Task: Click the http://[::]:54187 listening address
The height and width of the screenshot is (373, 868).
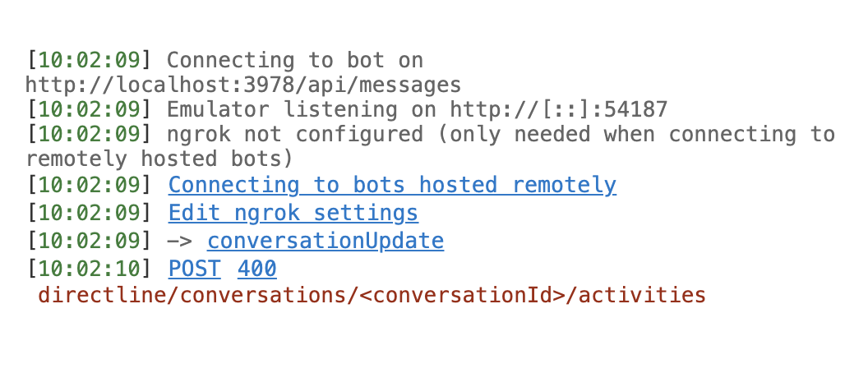Action: click(x=559, y=109)
